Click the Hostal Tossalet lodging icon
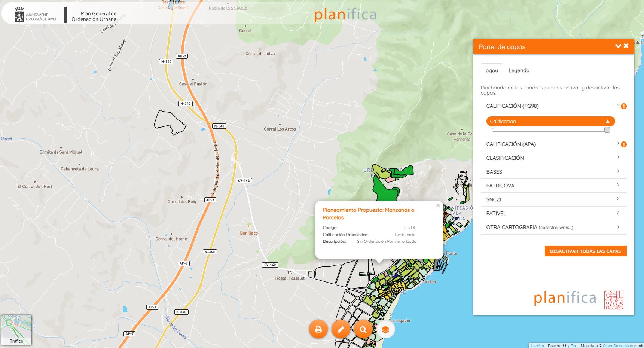The height and width of the screenshot is (348, 644). tap(290, 272)
